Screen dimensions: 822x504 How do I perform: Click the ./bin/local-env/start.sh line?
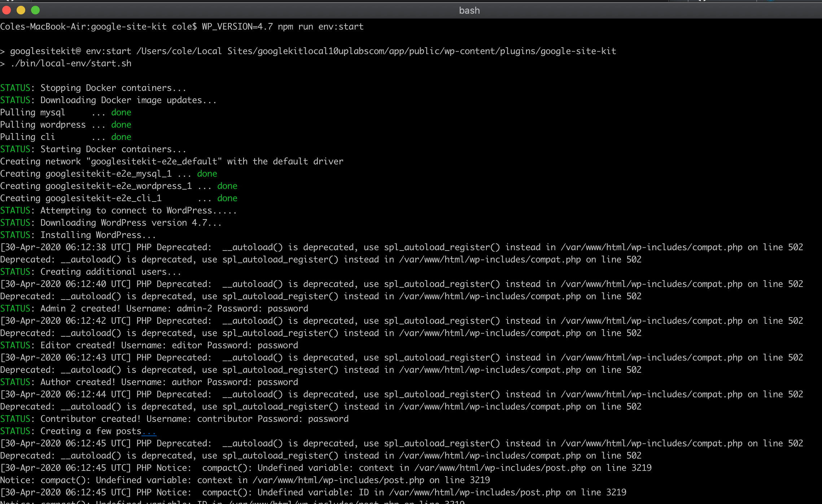[66, 63]
